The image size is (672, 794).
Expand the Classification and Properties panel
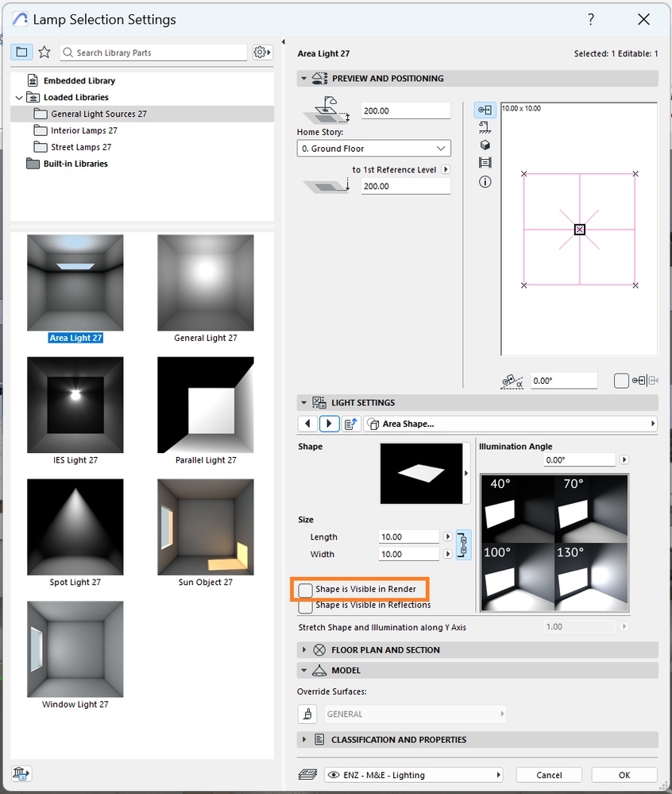click(303, 739)
